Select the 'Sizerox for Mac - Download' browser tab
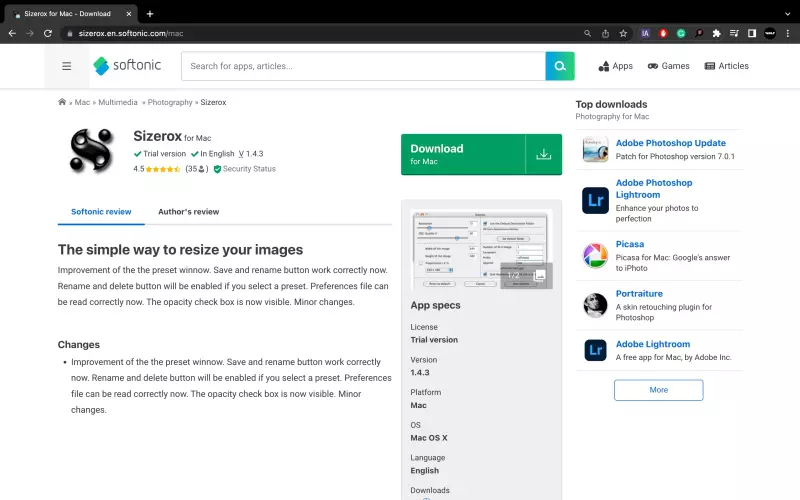The height and width of the screenshot is (500, 800). pos(70,14)
